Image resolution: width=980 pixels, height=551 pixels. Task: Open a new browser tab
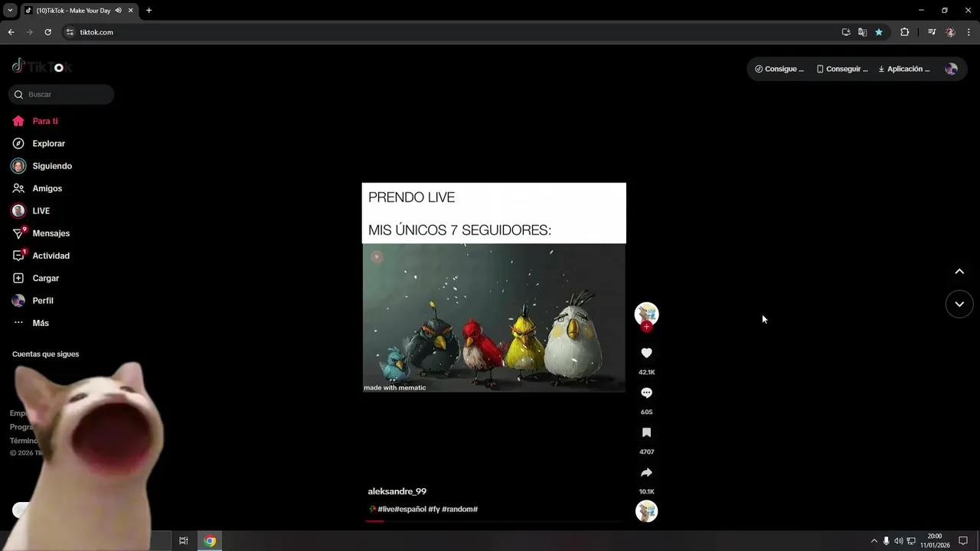(x=149, y=11)
